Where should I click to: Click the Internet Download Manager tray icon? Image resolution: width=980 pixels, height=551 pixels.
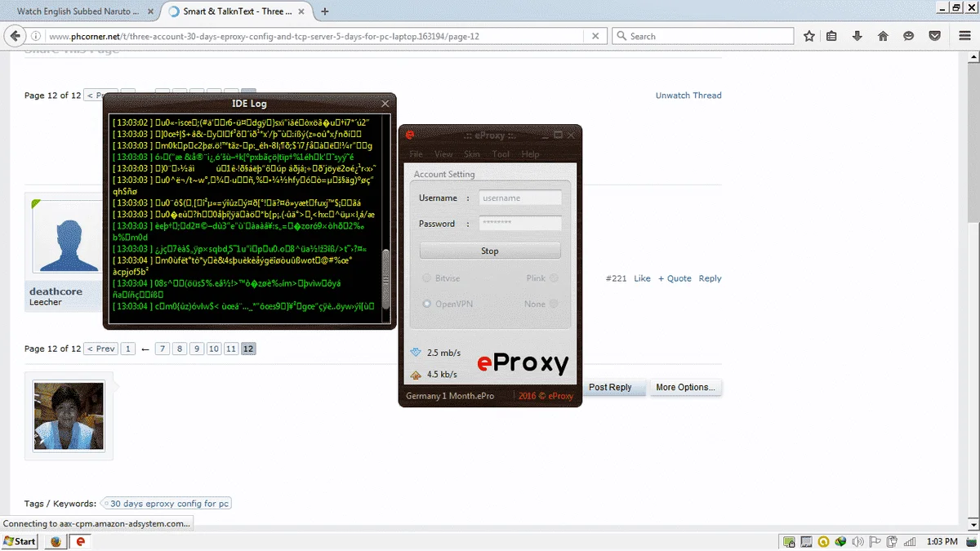pyautogui.click(x=840, y=541)
